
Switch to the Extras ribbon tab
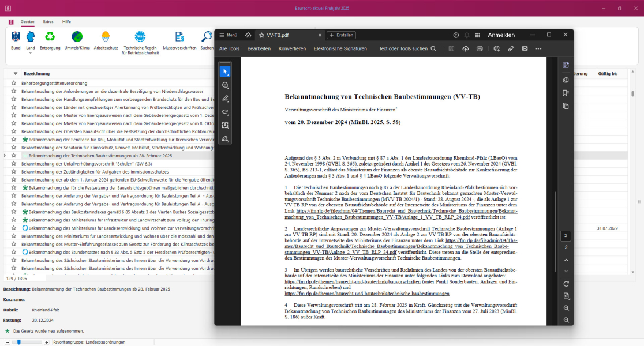tap(48, 22)
